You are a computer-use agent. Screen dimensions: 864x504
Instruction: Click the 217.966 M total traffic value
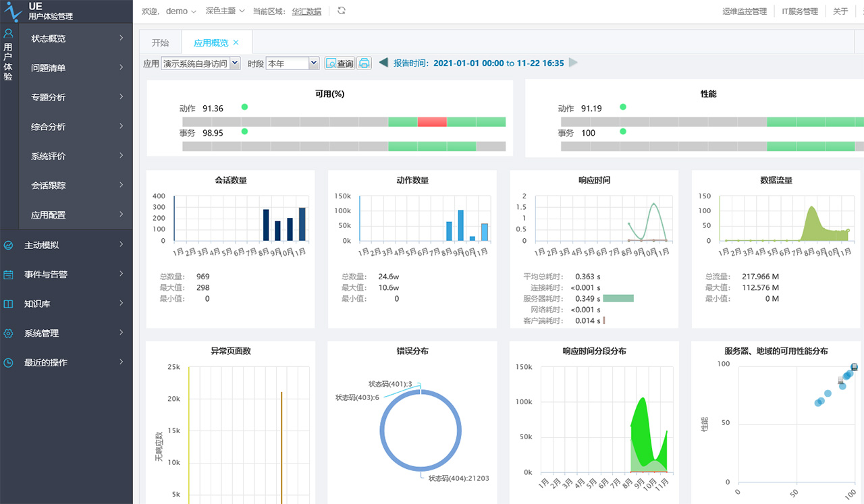(x=761, y=277)
